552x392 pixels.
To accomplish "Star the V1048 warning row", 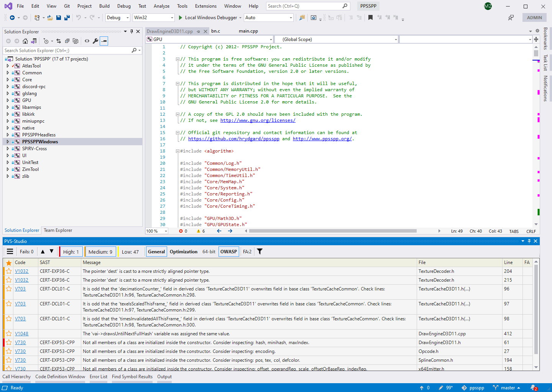I will click(x=9, y=334).
